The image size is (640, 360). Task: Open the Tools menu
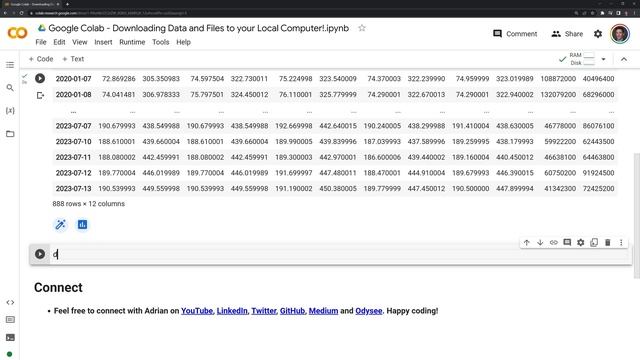[x=160, y=42]
